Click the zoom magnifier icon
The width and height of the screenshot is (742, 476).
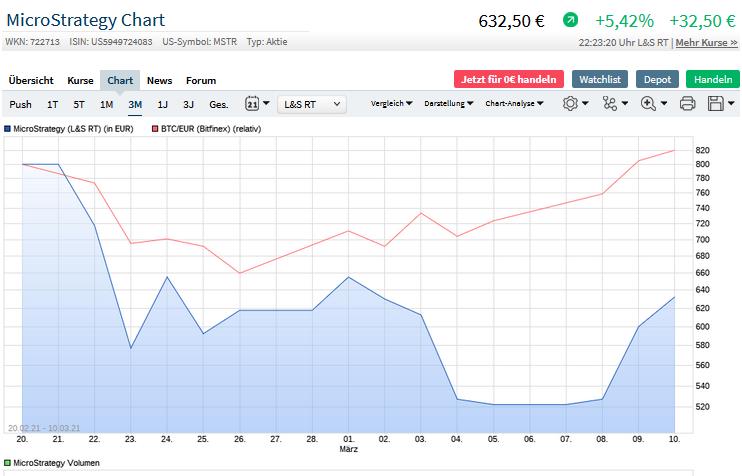tap(651, 103)
